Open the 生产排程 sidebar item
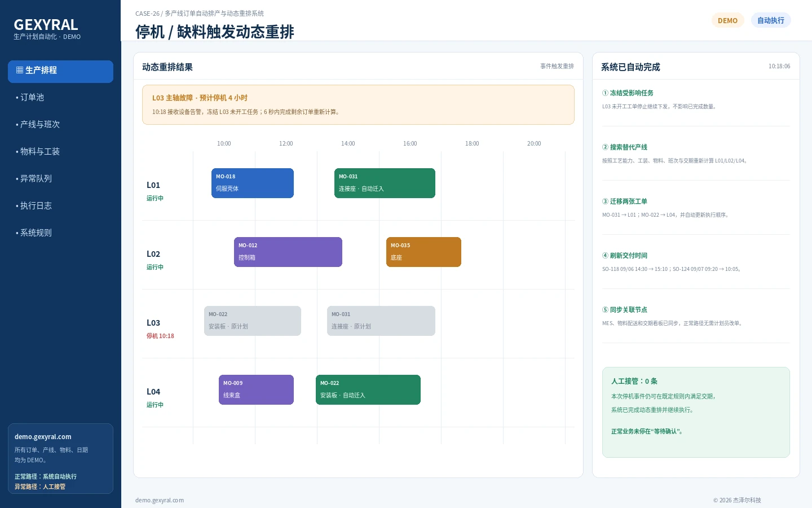The height and width of the screenshot is (508, 812). tap(60, 71)
